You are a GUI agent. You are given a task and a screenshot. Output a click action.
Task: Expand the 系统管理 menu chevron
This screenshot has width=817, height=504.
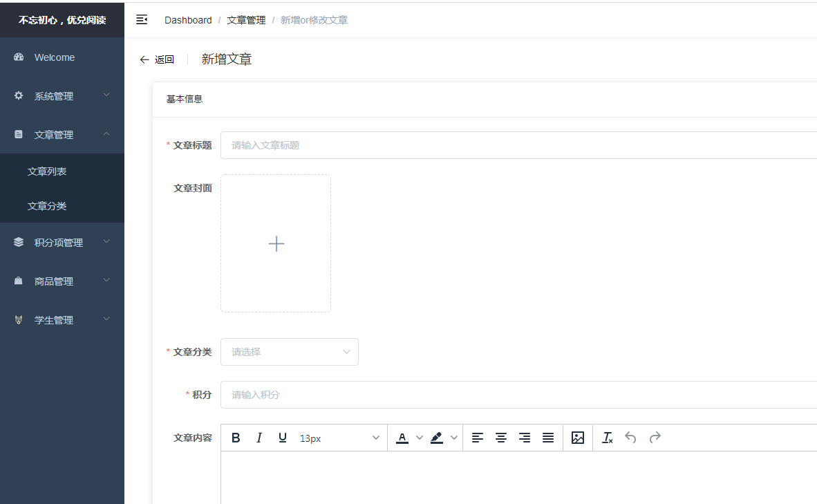click(106, 95)
